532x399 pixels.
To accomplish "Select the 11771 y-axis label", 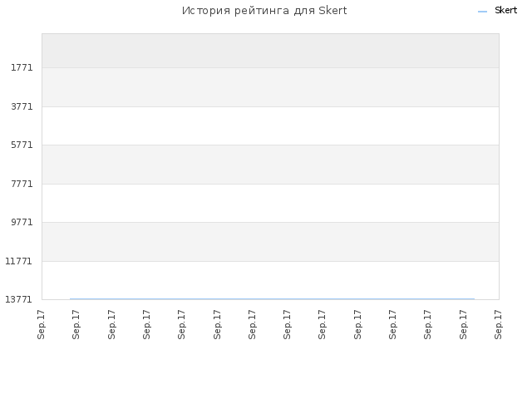I will point(18,261).
